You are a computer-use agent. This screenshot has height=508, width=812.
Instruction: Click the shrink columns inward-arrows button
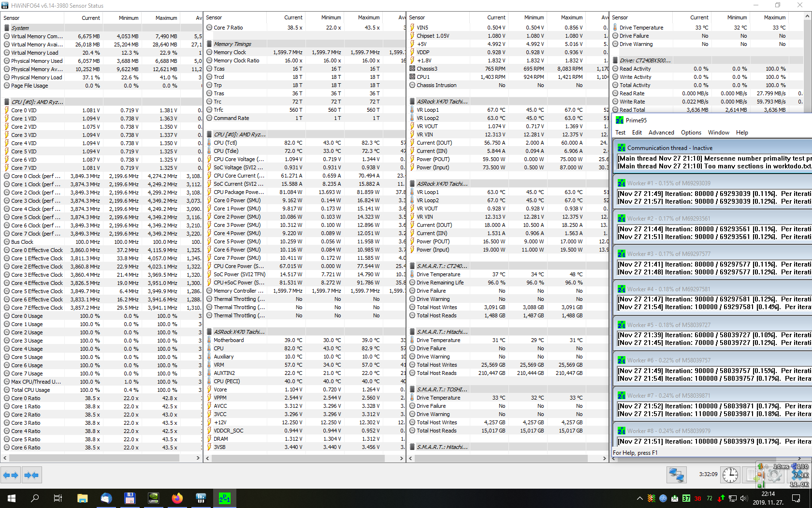(x=31, y=475)
